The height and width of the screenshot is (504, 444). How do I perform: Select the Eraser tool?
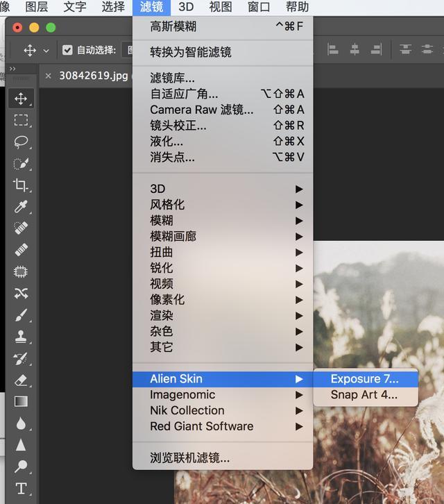[x=21, y=380]
